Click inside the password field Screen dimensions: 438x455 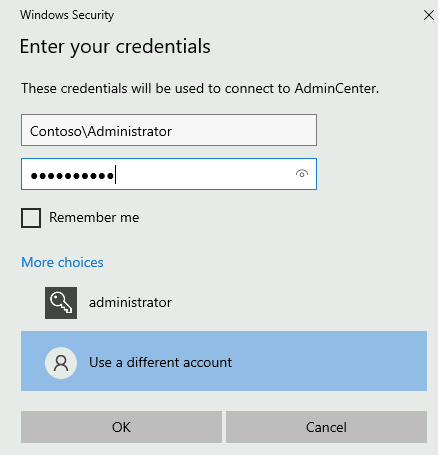click(169, 174)
